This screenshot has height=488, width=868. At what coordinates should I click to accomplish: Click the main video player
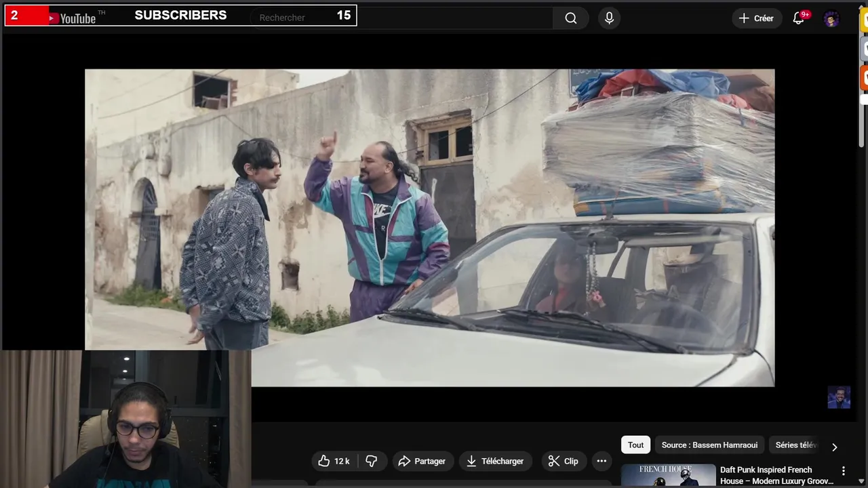click(x=430, y=227)
